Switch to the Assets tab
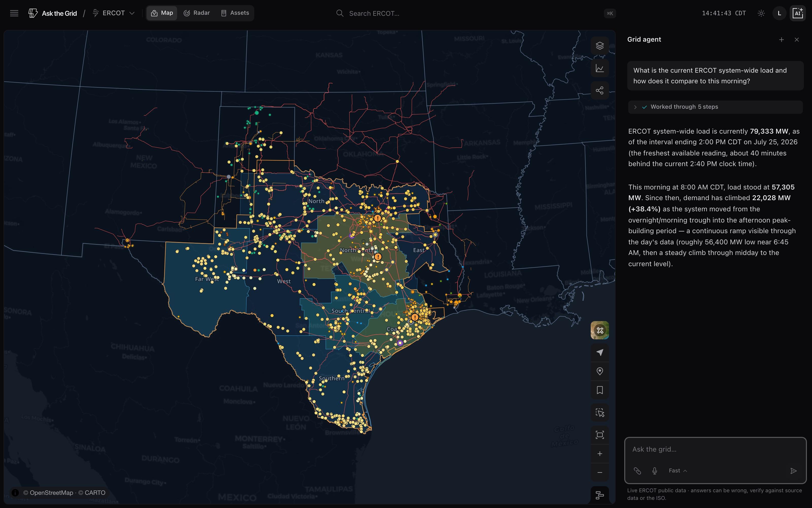 235,13
